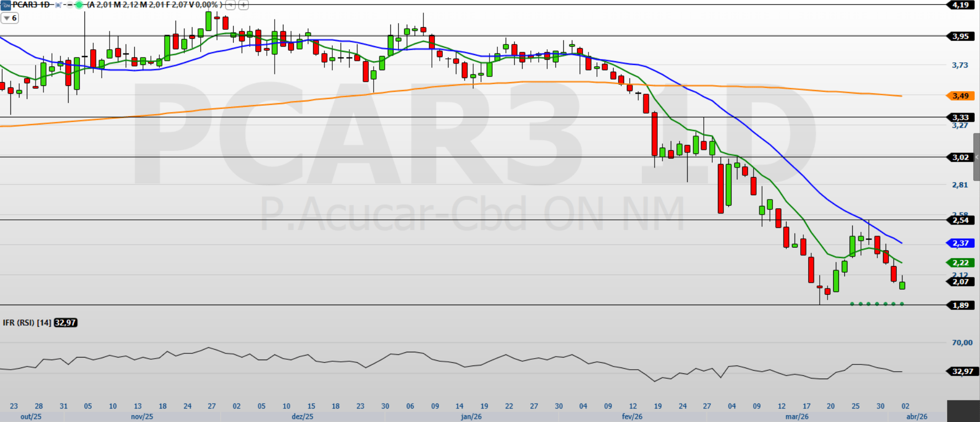This screenshot has height=422, width=980.
Task: Expand the side panel via right-edge arrow
Action: coord(976,157)
